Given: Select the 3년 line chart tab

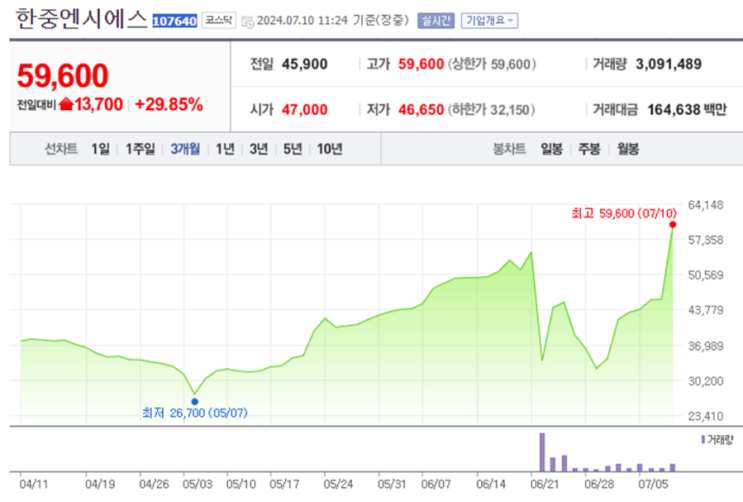Looking at the screenshot, I should pyautogui.click(x=259, y=149).
